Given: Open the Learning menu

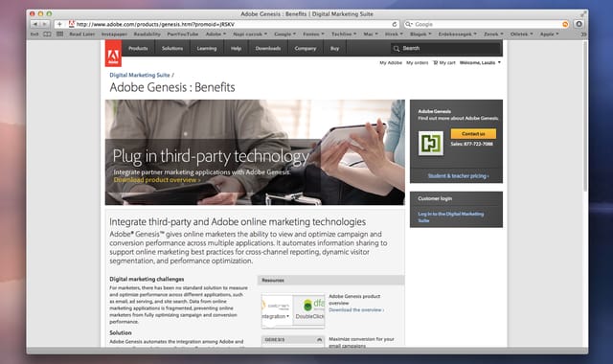Looking at the screenshot, I should click(x=207, y=49).
